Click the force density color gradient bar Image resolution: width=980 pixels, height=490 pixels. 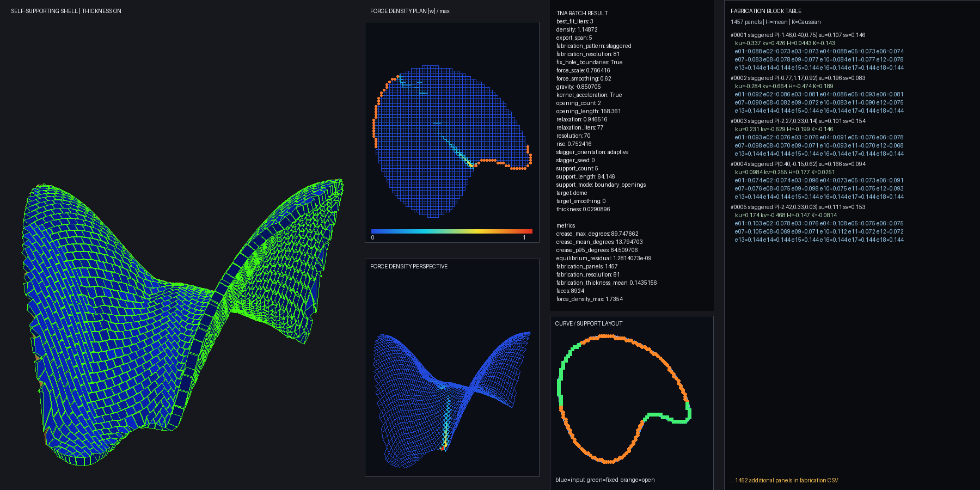tap(452, 231)
